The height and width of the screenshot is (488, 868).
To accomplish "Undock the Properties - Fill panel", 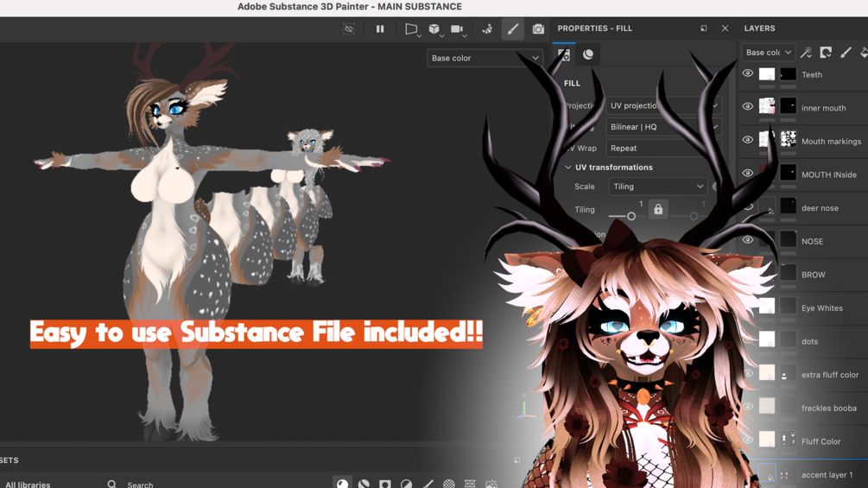I will click(704, 29).
